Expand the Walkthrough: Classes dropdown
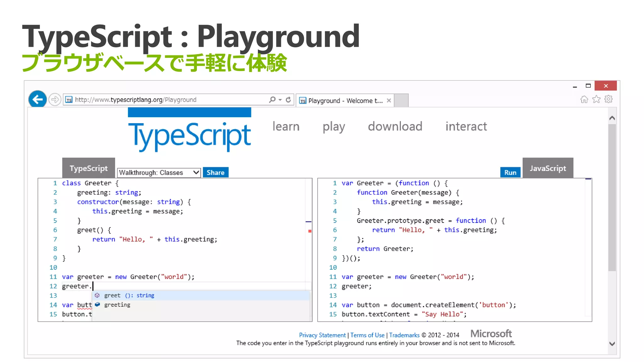This screenshot has width=644, height=362. [159, 173]
